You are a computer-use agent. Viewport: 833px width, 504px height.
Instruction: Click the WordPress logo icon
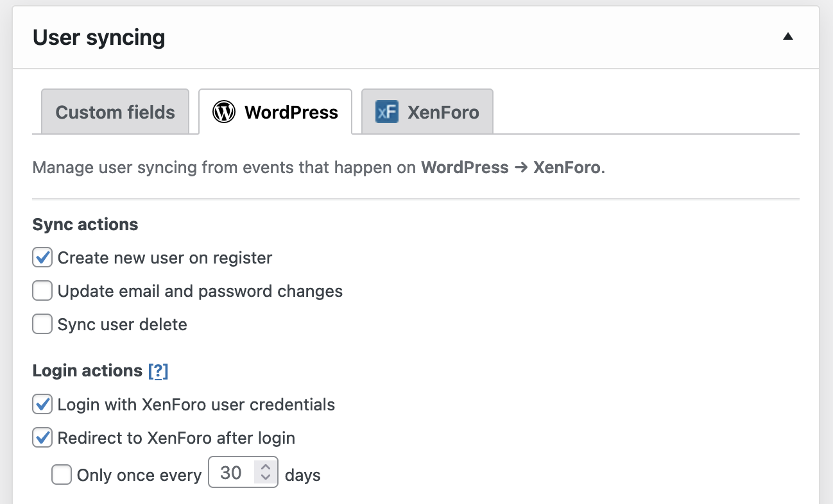224,112
